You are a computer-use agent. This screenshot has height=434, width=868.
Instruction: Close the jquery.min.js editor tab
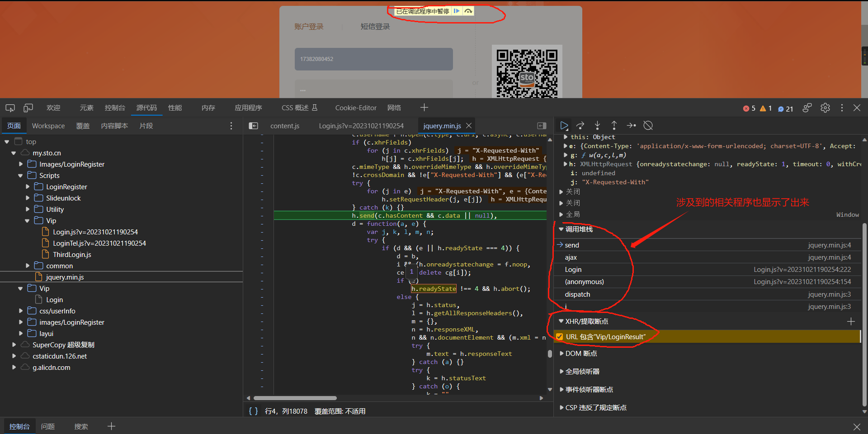point(469,126)
